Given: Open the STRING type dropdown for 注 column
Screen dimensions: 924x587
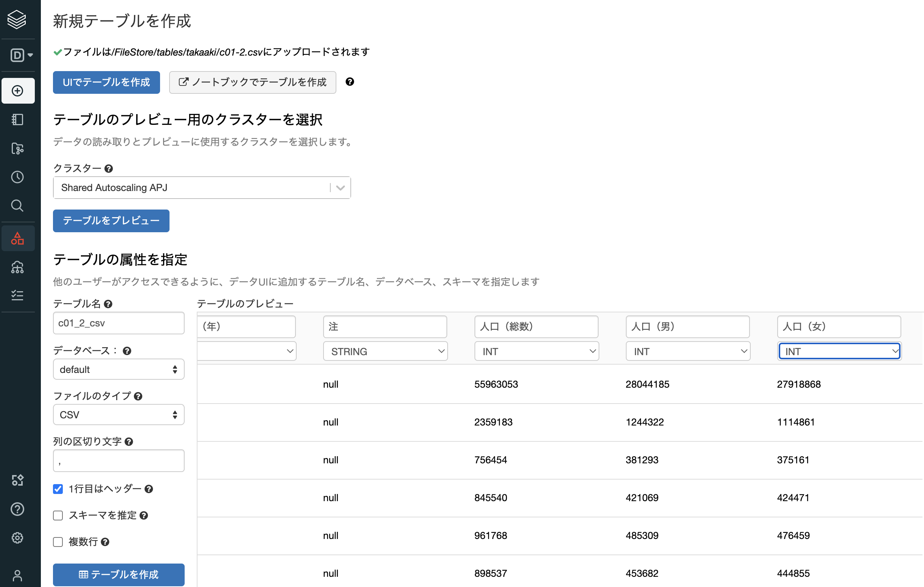Looking at the screenshot, I should tap(385, 351).
